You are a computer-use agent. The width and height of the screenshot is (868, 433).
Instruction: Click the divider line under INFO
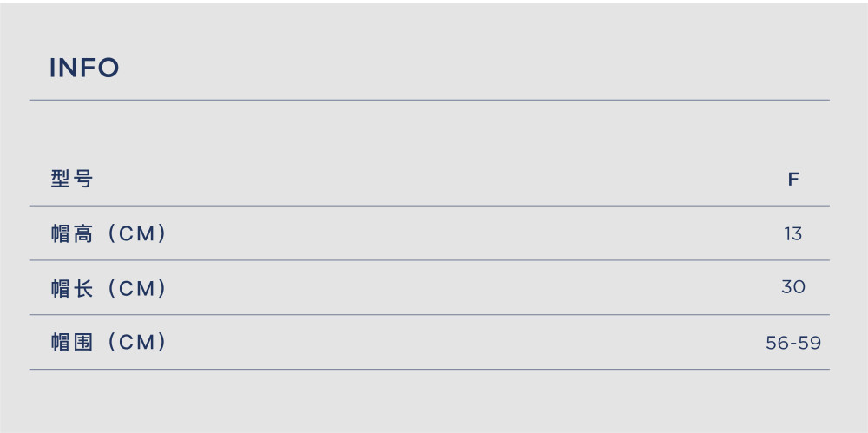(429, 100)
